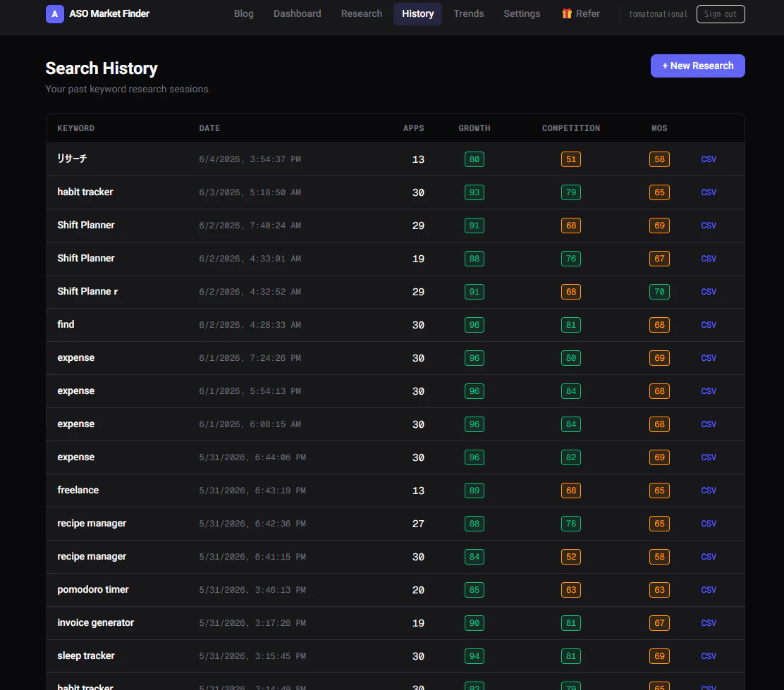Download CSV for expense 5/31/2026 row

(709, 457)
